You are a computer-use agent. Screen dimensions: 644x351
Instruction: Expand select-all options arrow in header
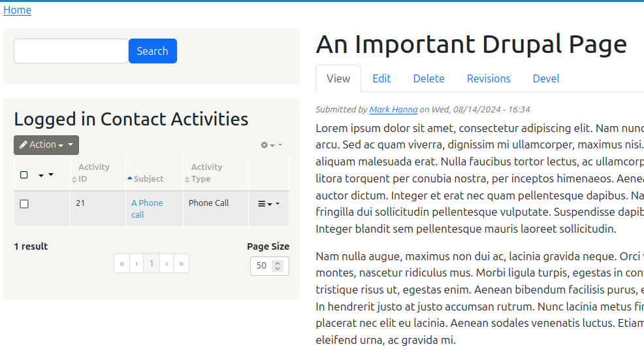pos(46,175)
